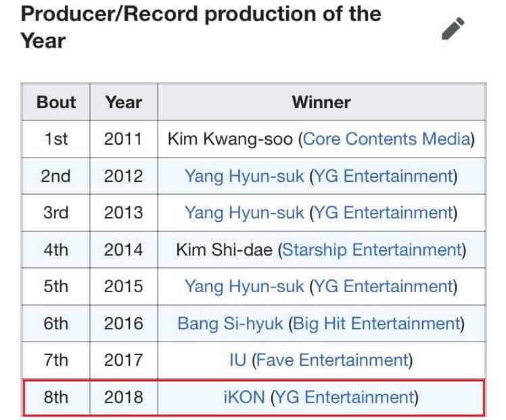Open the IU link
The image size is (506, 420).
click(237, 360)
